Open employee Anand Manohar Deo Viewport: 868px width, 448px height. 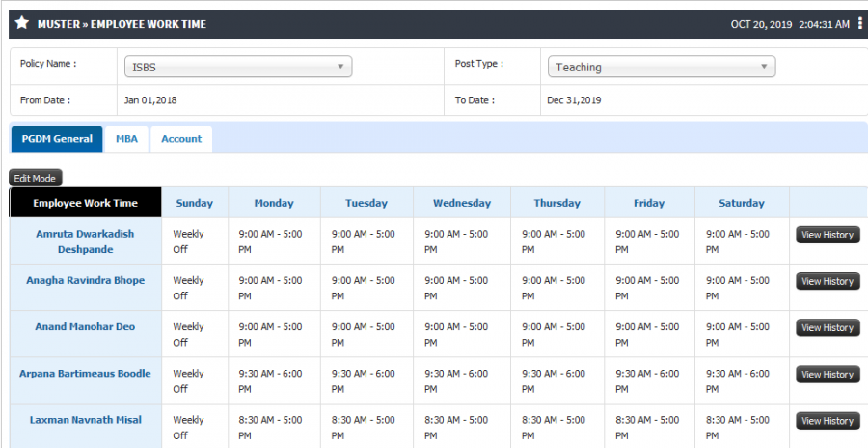[85, 326]
